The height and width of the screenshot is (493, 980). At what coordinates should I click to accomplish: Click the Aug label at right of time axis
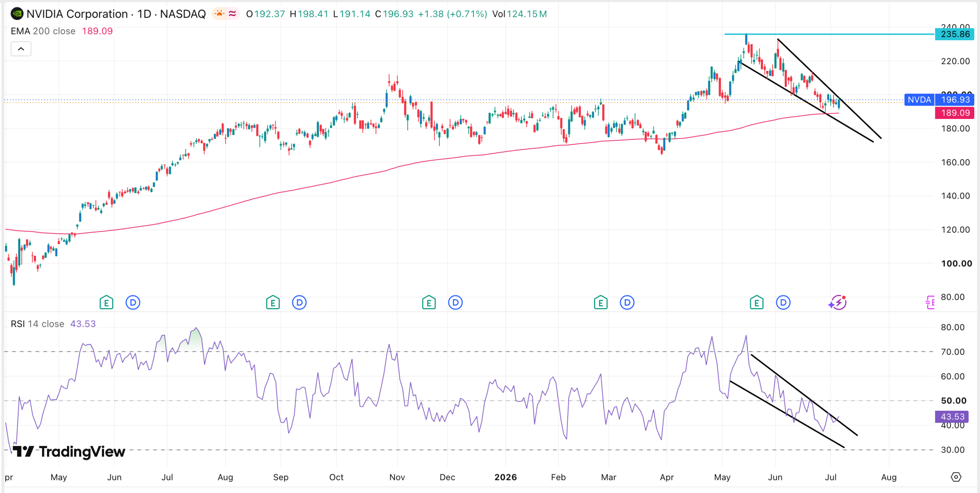(x=889, y=477)
